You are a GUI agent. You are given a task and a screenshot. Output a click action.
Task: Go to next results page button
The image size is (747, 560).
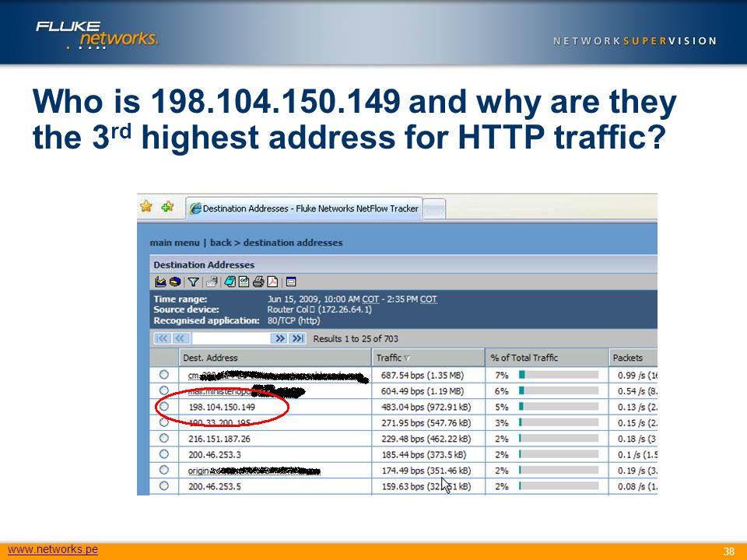tap(279, 338)
